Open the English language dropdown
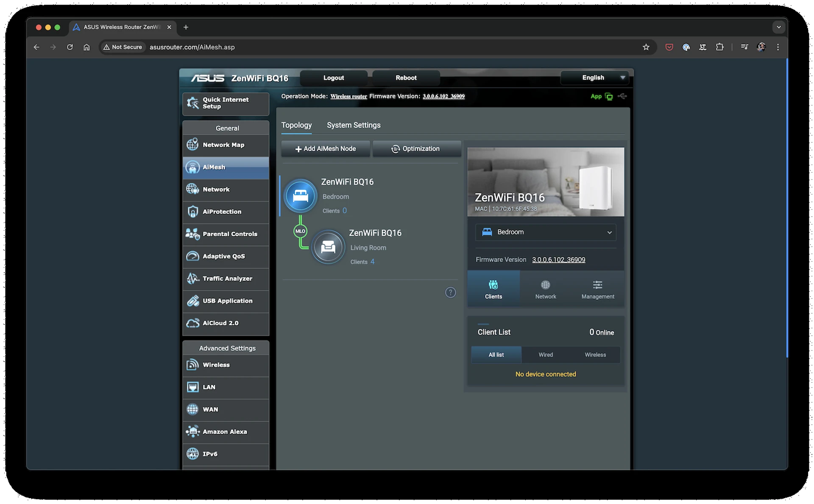814x504 pixels. click(594, 78)
